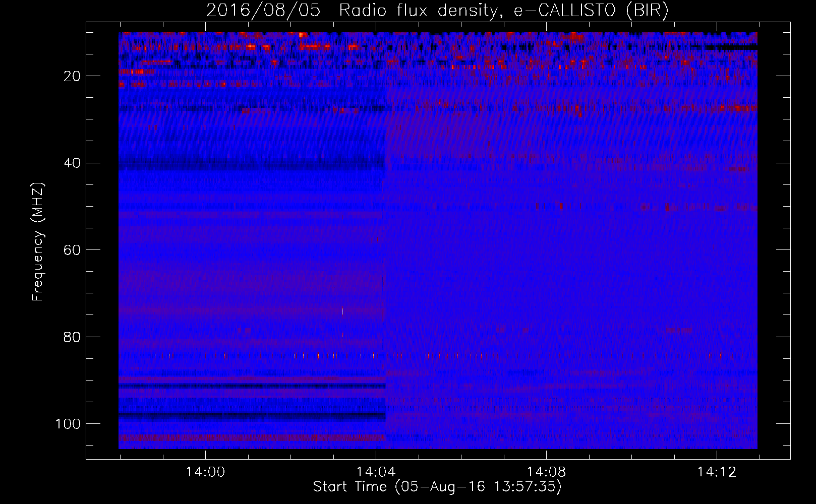Click the frequency tick label "40"
The width and height of the screenshot is (816, 504).
point(73,163)
